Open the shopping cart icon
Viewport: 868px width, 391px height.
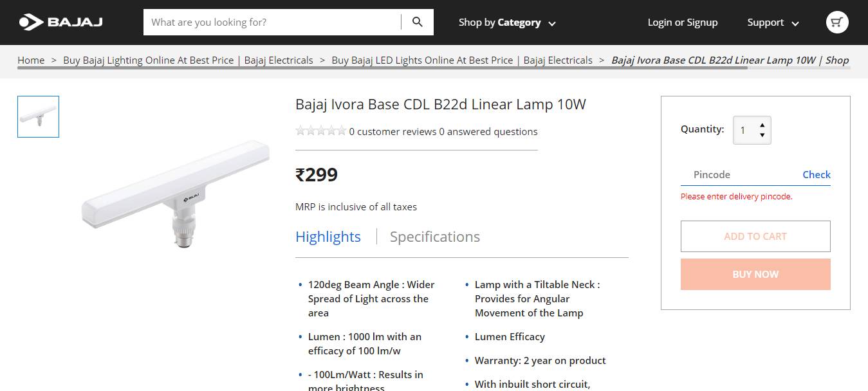[836, 23]
